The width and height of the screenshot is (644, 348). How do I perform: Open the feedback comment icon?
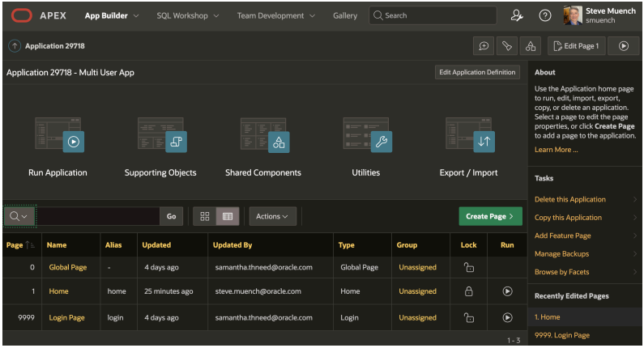click(x=484, y=46)
